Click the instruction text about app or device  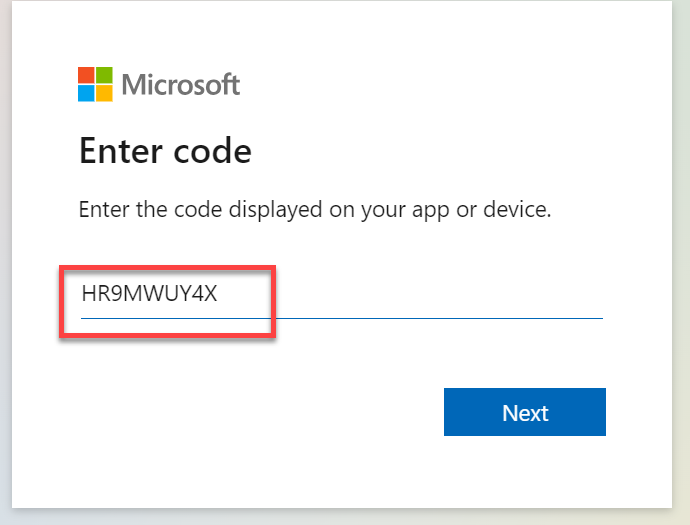click(315, 210)
